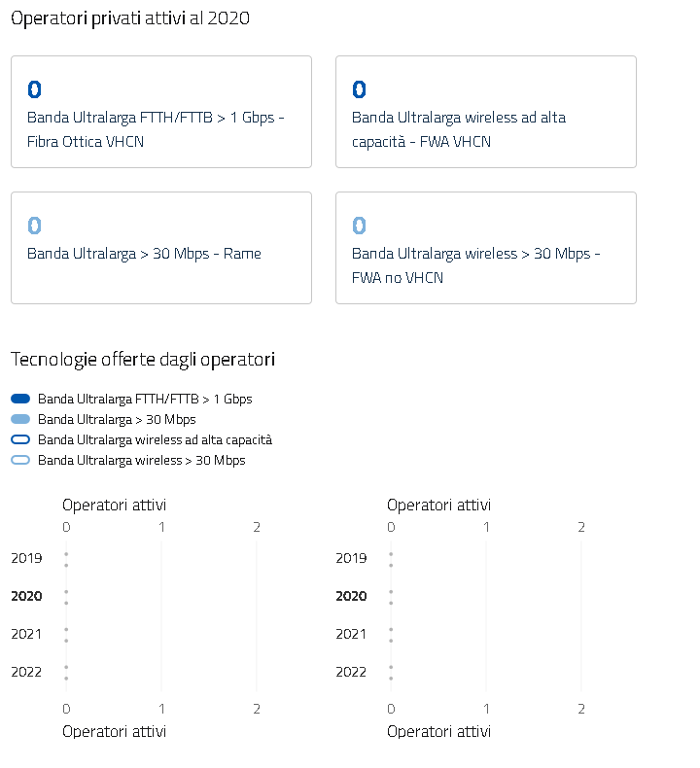Click the 'Tecnologie offerte dagli operatori' heading
700x768 pixels.
[142, 360]
